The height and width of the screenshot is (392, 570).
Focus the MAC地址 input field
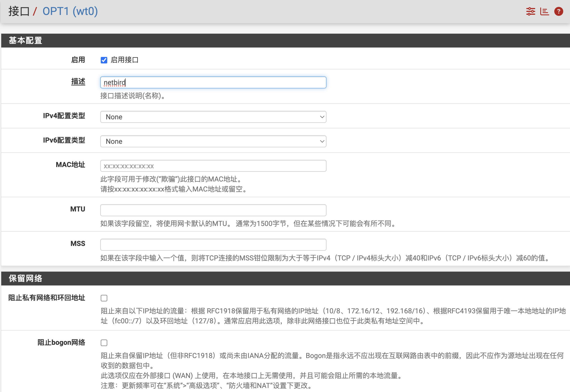(213, 166)
